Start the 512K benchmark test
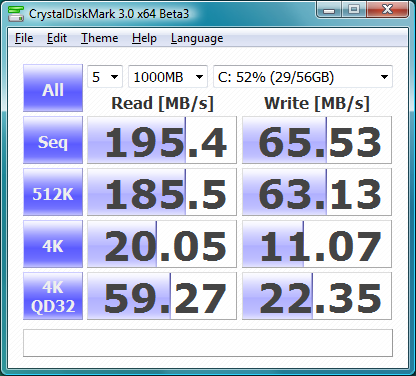416x376 pixels. pyautogui.click(x=53, y=192)
